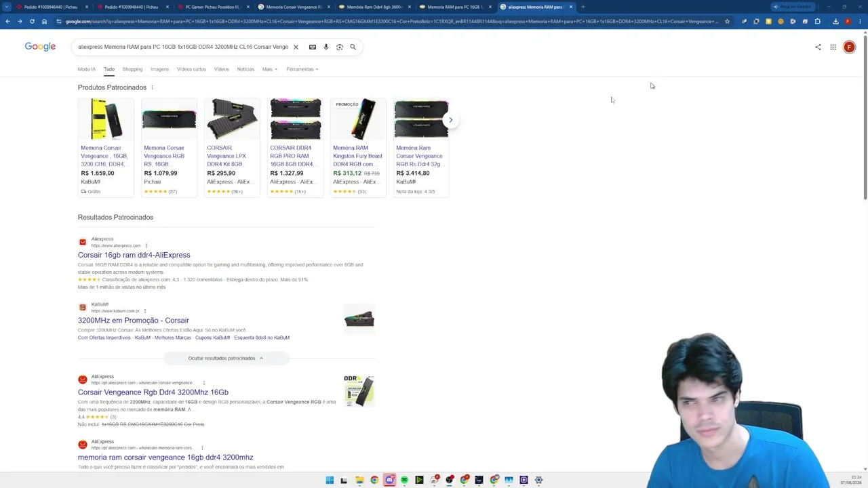Go back to the previous page
The width and height of the screenshot is (868, 488).
pos(7,21)
